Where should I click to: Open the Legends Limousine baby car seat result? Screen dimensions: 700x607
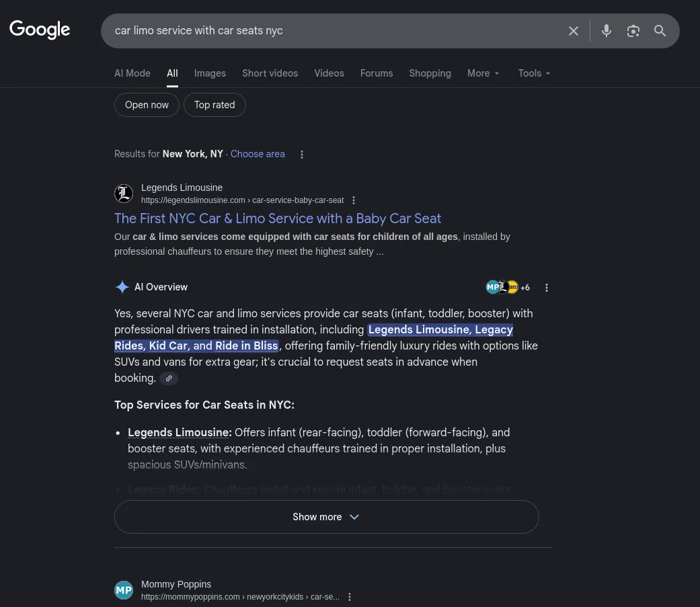(278, 218)
